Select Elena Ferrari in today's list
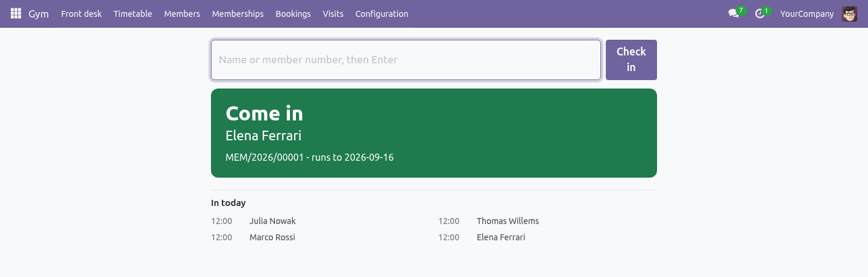The height and width of the screenshot is (277, 868). point(501,237)
